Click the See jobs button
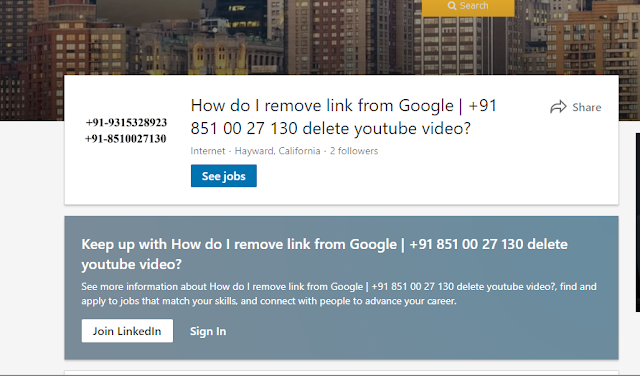This screenshot has height=376, width=640. (224, 176)
